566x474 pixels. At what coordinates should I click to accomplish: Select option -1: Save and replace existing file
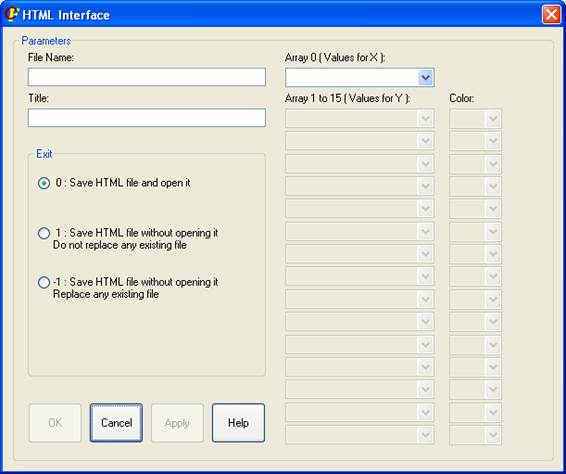44,282
